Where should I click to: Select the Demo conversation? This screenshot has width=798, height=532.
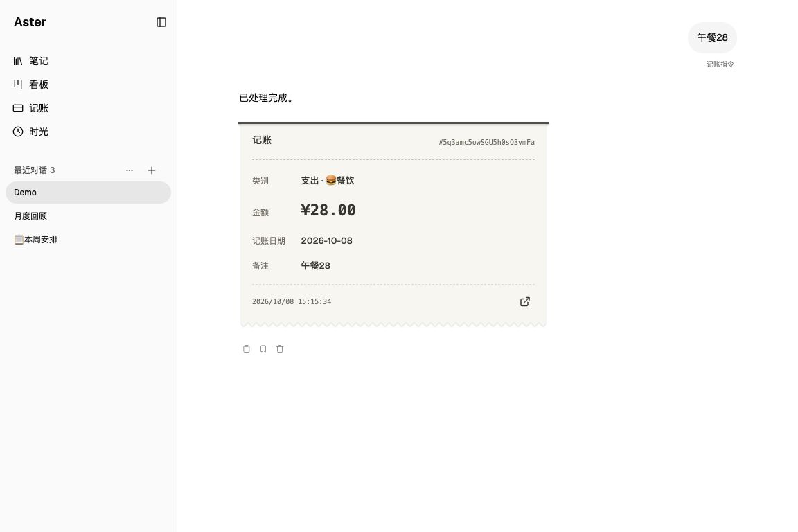88,193
